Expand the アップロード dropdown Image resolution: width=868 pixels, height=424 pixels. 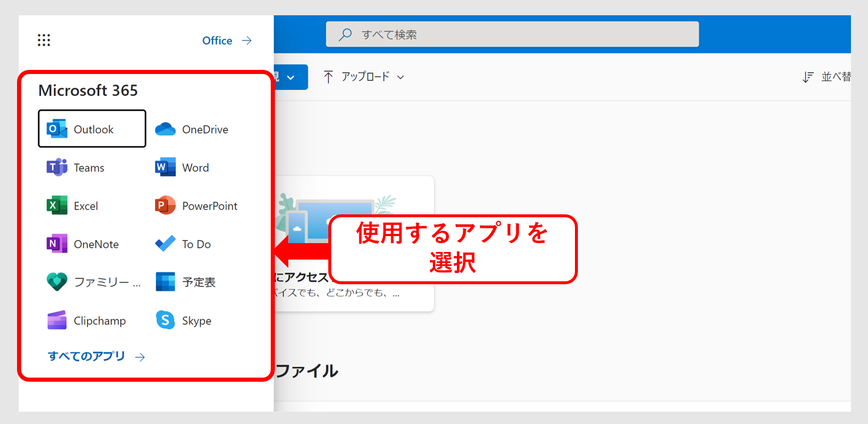364,76
